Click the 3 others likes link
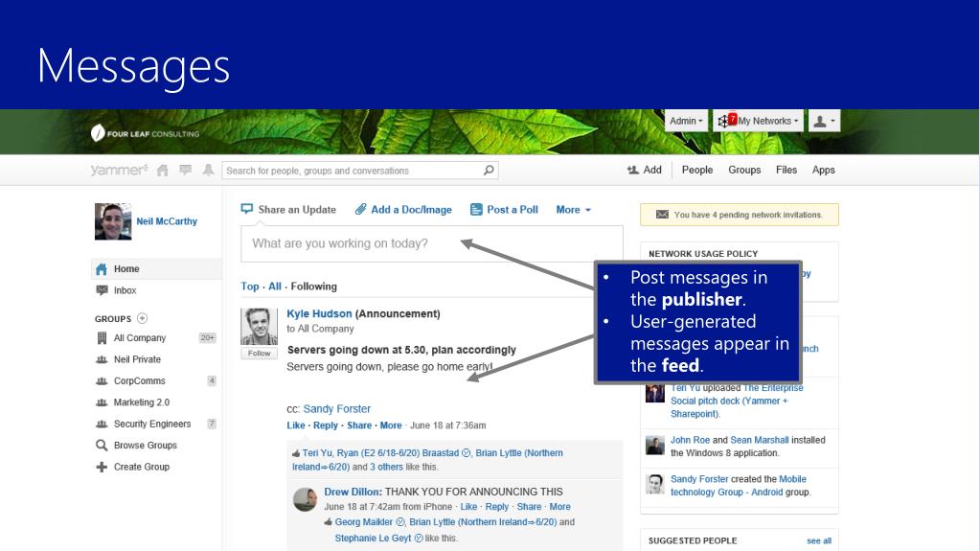Screen dimensions: 980x551 (386, 468)
